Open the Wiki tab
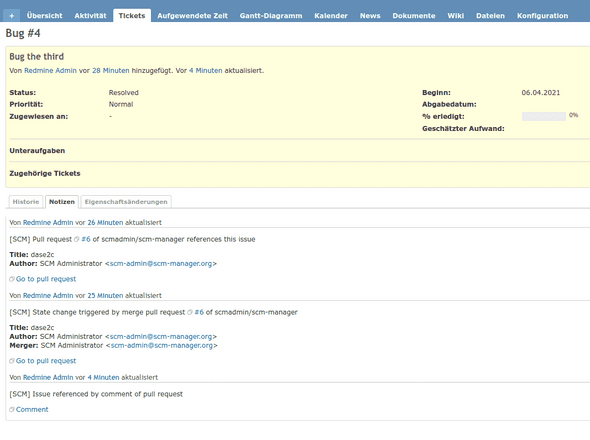Image resolution: width=590 pixels, height=440 pixels. pos(456,16)
